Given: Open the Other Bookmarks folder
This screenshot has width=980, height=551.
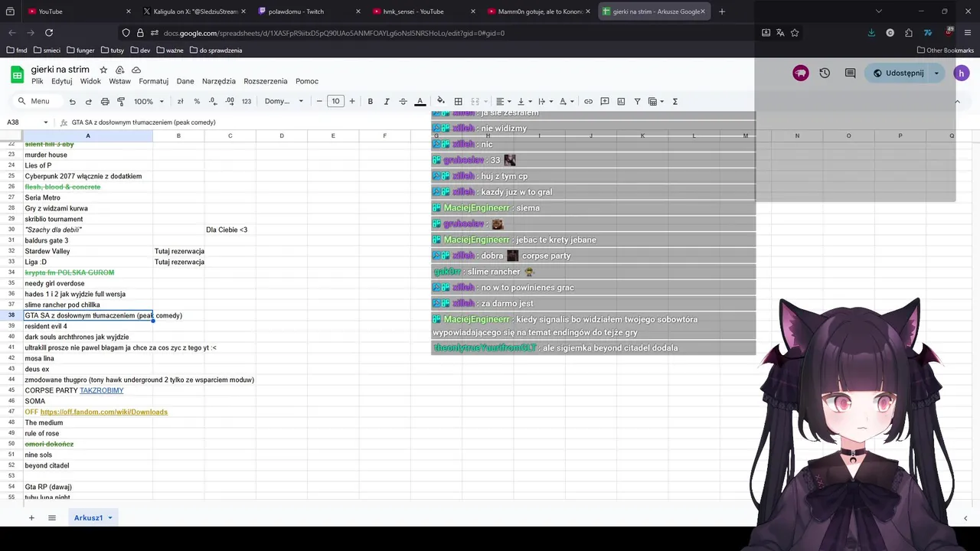Looking at the screenshot, I should click(946, 51).
